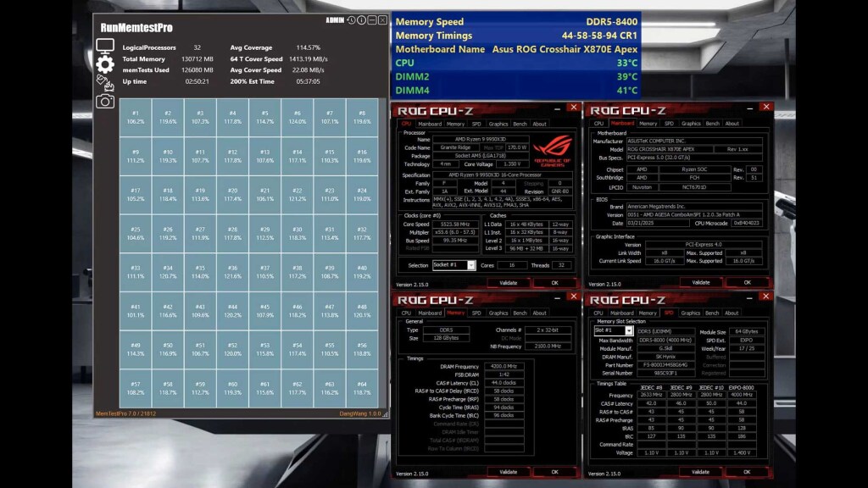
Task: Select memtest cell #36 showing 121.6%
Action: tap(232, 272)
